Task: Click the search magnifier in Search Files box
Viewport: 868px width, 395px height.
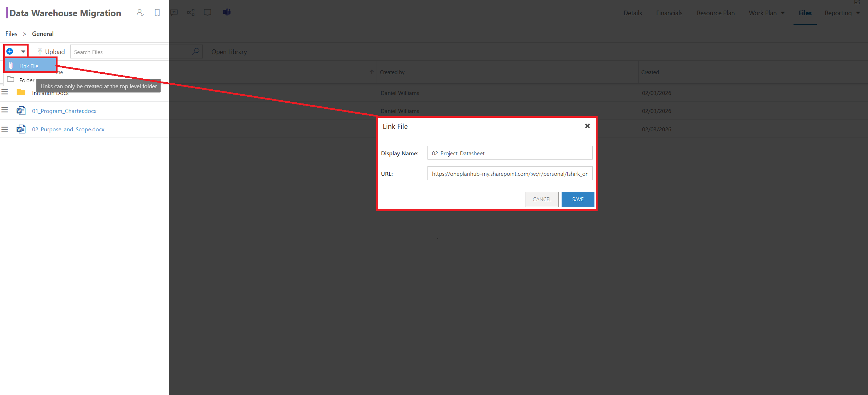Action: [x=196, y=51]
